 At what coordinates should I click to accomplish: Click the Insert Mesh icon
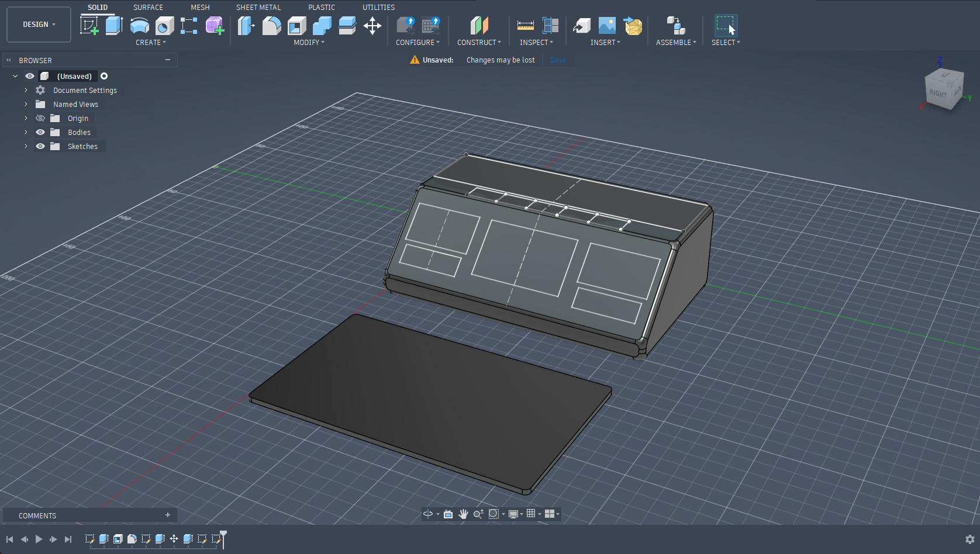(633, 26)
